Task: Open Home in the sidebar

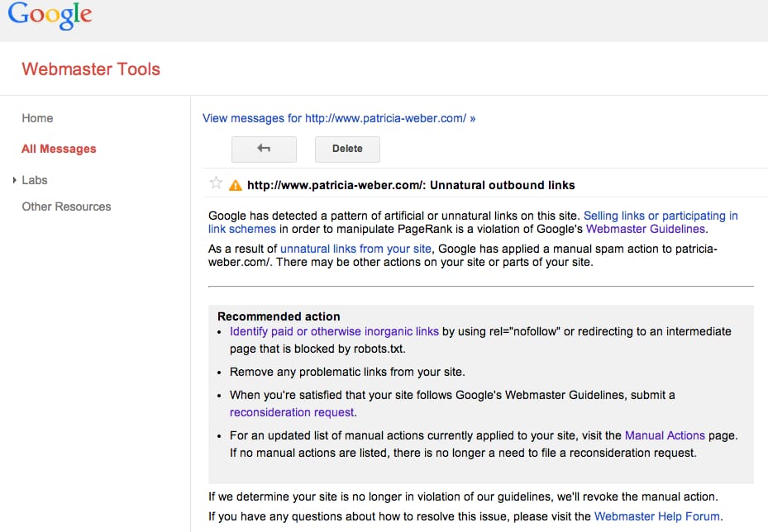Action: point(37,118)
